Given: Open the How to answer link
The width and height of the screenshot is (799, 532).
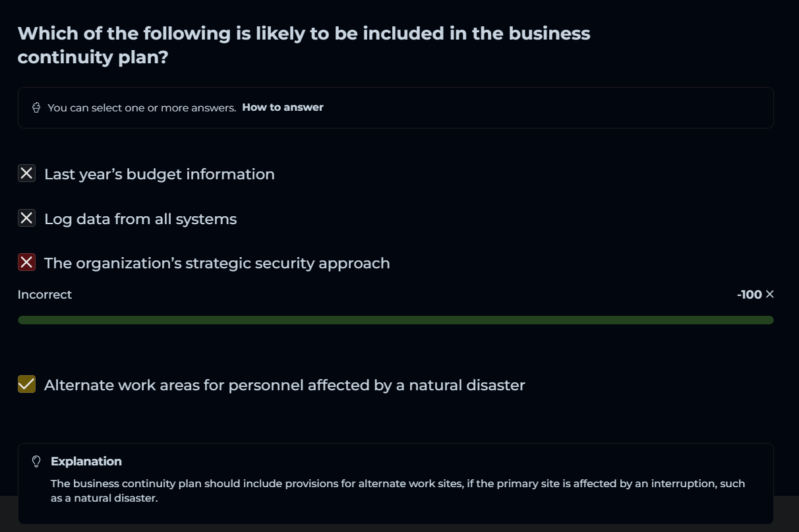Looking at the screenshot, I should click(x=283, y=107).
